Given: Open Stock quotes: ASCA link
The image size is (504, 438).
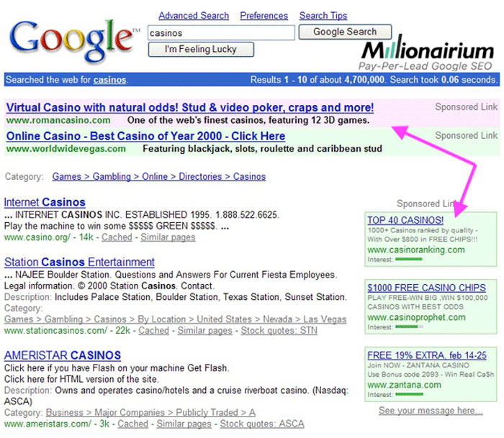Looking at the screenshot, I should (262, 424).
